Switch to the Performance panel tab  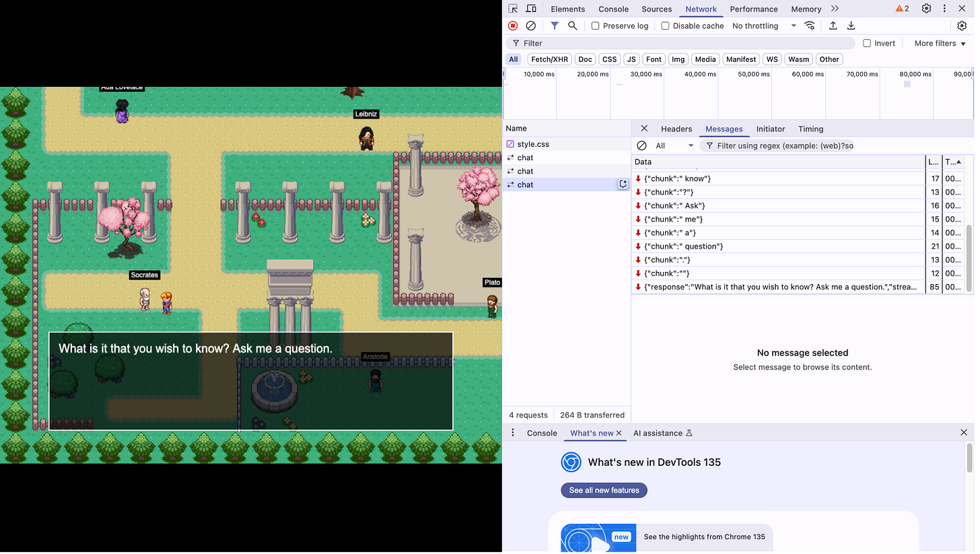[754, 9]
